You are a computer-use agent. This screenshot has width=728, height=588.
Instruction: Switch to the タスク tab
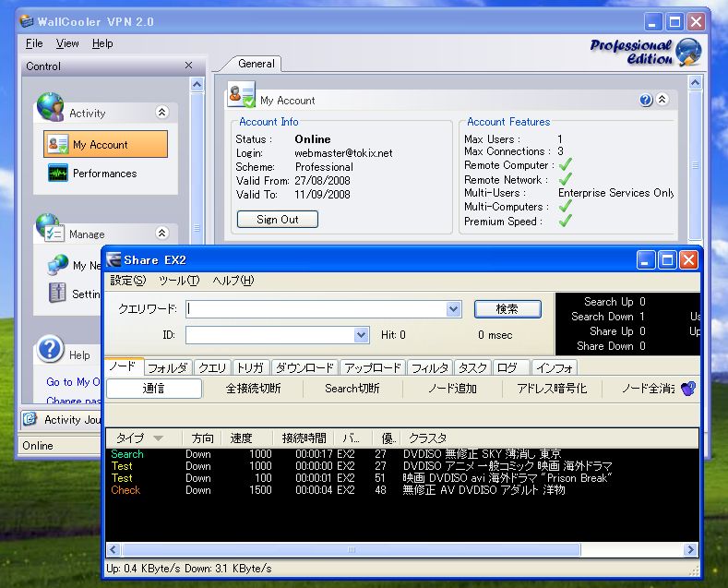click(472, 368)
